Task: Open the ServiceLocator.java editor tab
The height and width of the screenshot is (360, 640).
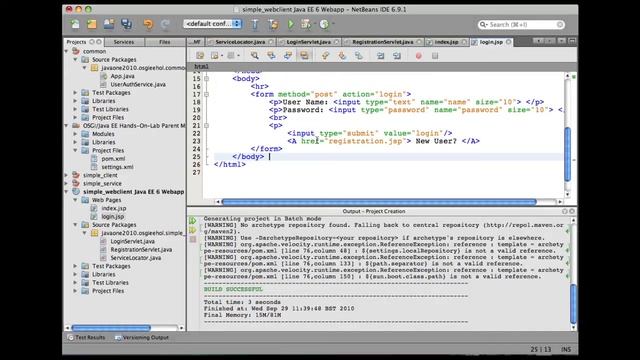Action: [x=240, y=42]
